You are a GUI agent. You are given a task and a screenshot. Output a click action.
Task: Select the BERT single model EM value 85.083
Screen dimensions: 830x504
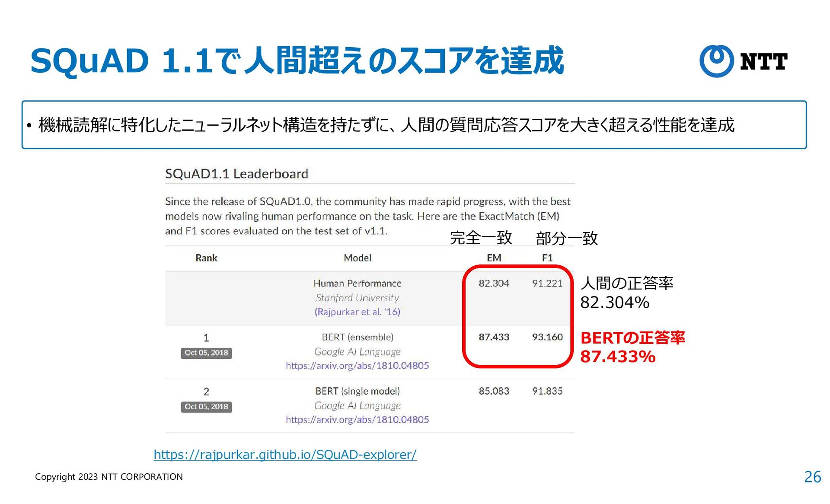pos(494,391)
